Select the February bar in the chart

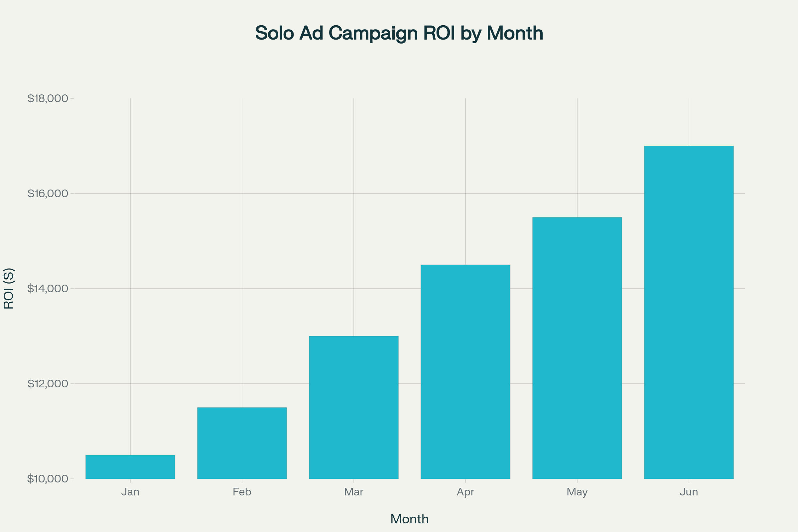click(242, 443)
